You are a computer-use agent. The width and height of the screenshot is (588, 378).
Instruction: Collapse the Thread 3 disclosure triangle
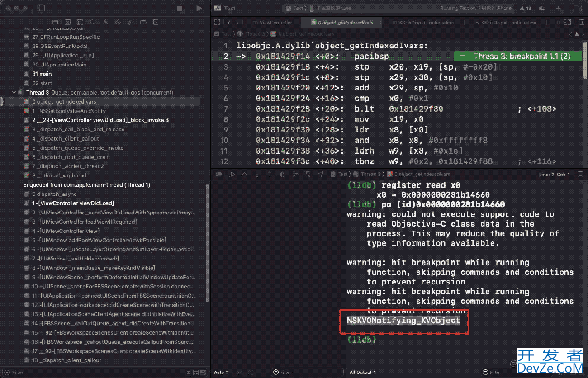(x=14, y=92)
